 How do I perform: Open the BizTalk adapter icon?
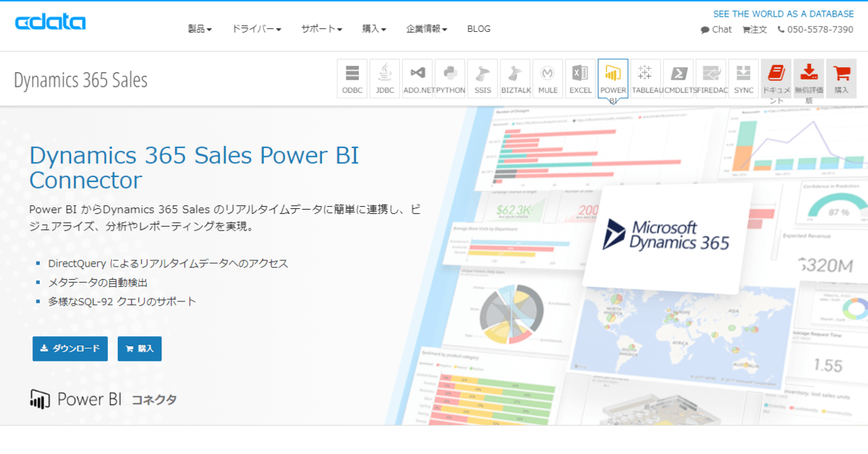point(515,78)
